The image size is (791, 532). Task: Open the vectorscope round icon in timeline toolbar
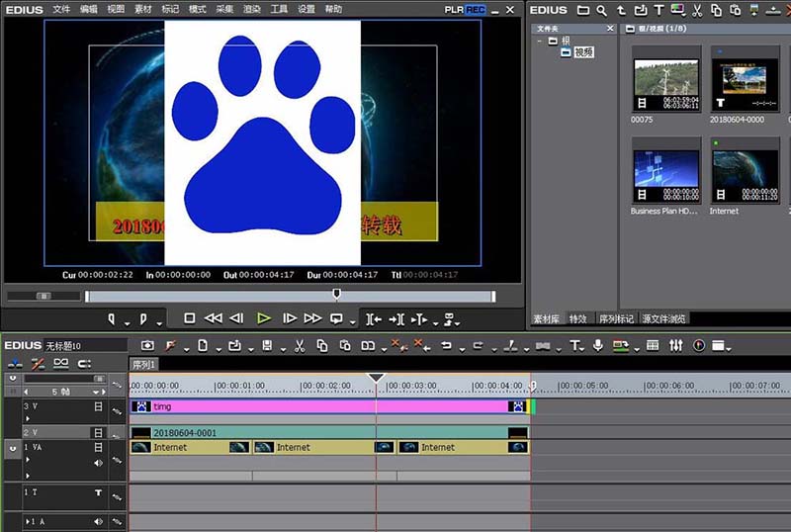[699, 345]
